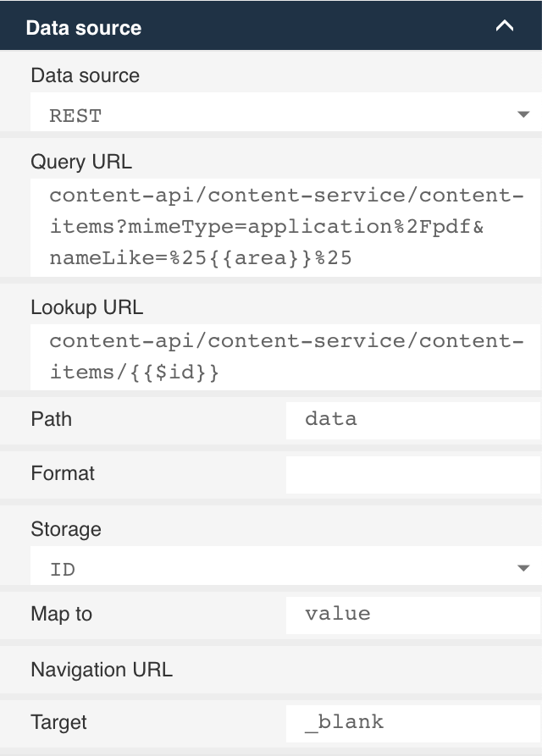542x756 pixels.
Task: Collapse the Data source panel with the chevron
Action: click(504, 25)
